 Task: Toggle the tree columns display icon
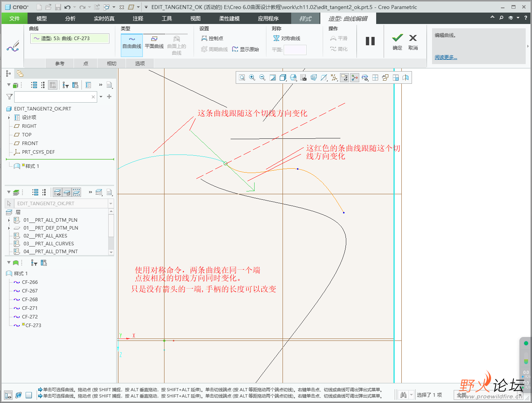coord(53,85)
